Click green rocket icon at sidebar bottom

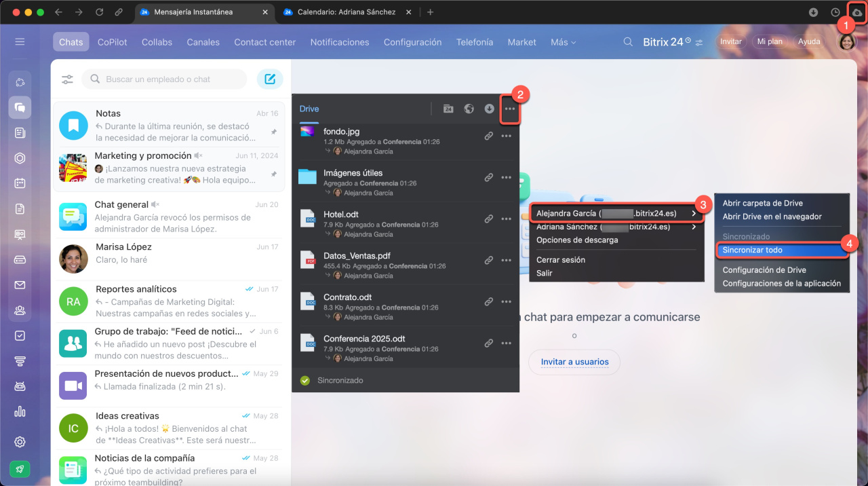click(x=20, y=469)
